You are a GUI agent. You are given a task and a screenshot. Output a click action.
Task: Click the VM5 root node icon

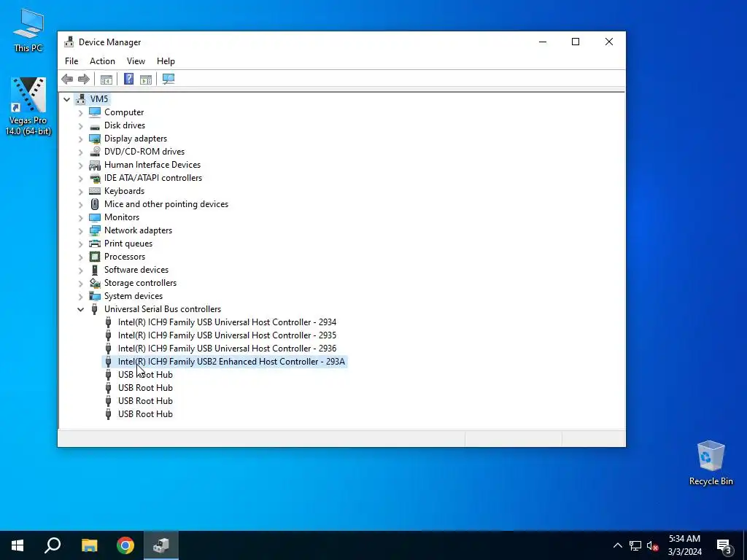coord(81,99)
